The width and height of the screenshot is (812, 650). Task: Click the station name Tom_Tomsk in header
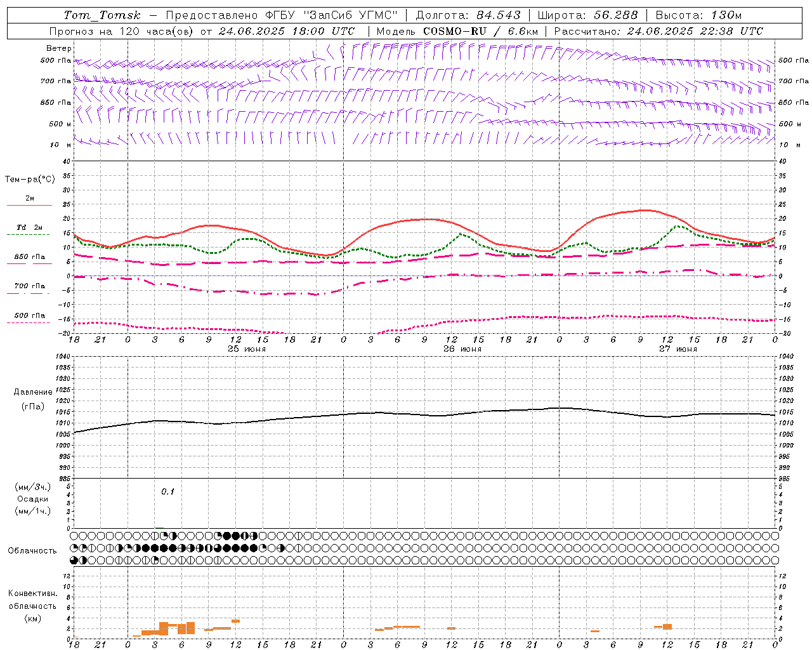pyautogui.click(x=102, y=15)
